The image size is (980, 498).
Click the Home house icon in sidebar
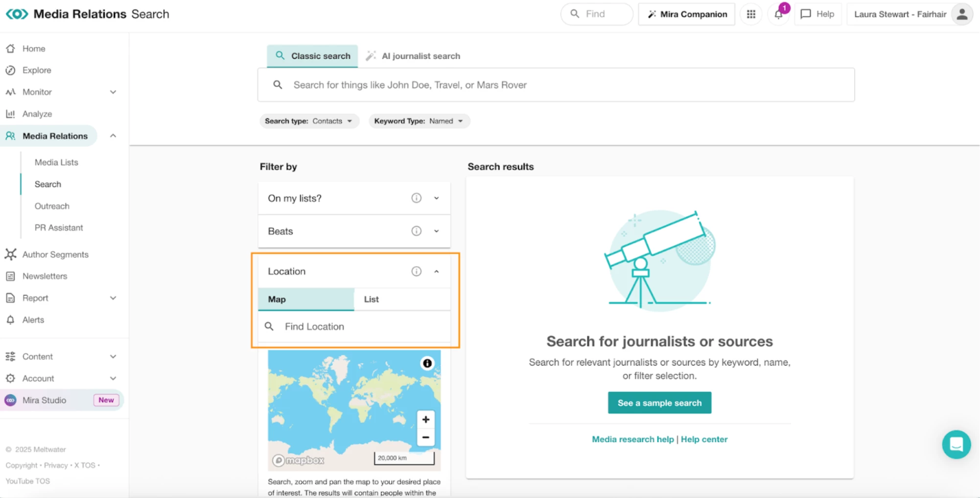click(10, 48)
